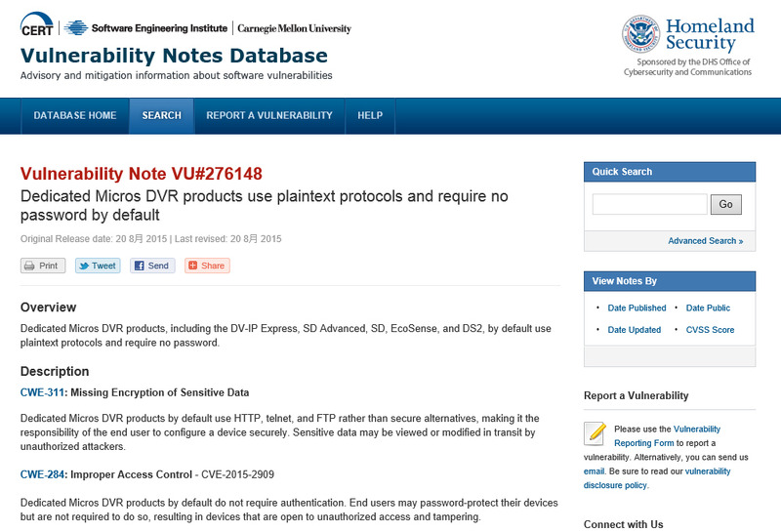Open the Database Home tab
This screenshot has width=781, height=532.
75,115
